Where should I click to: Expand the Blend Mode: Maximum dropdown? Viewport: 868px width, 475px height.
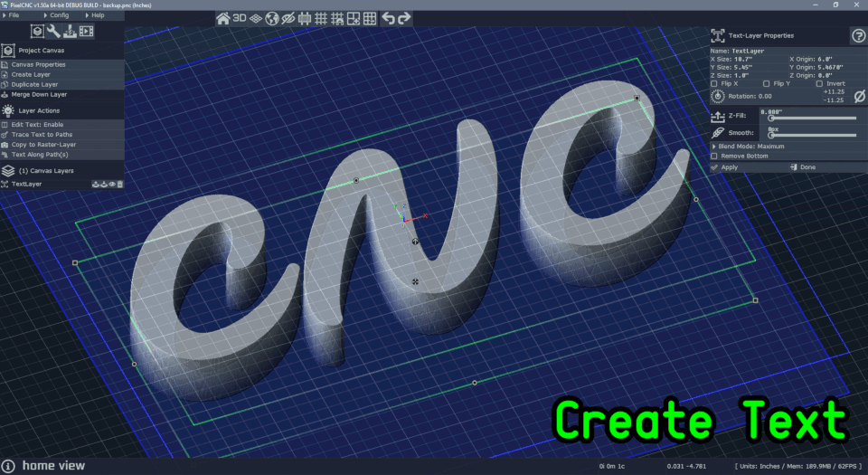tap(788, 147)
